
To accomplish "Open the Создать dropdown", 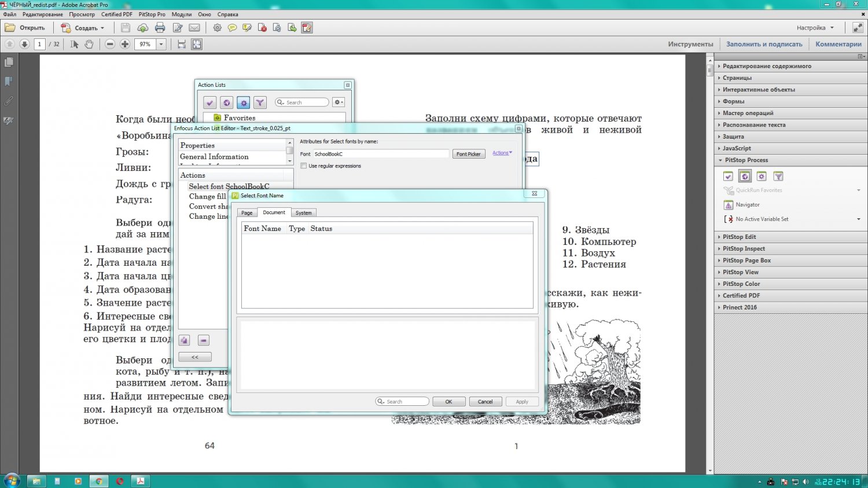I will tap(83, 28).
